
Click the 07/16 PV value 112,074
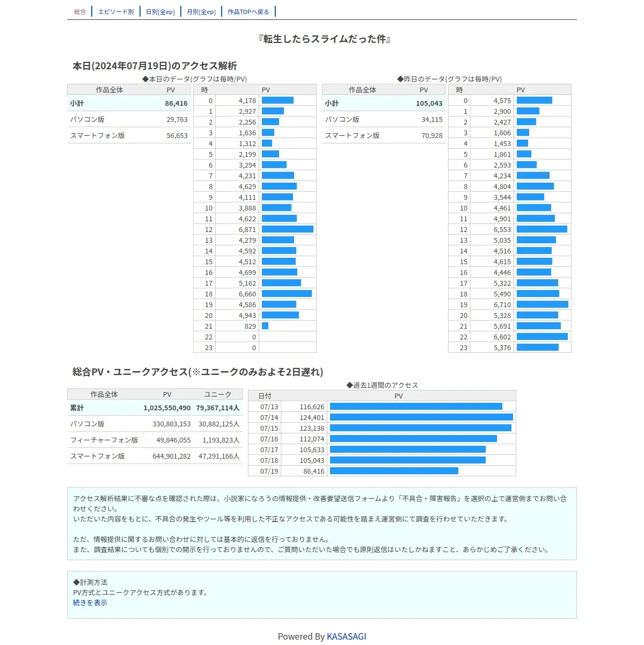[312, 439]
